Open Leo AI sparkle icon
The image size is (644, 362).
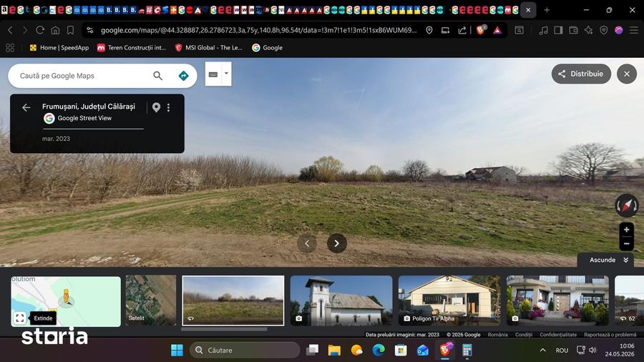589,30
